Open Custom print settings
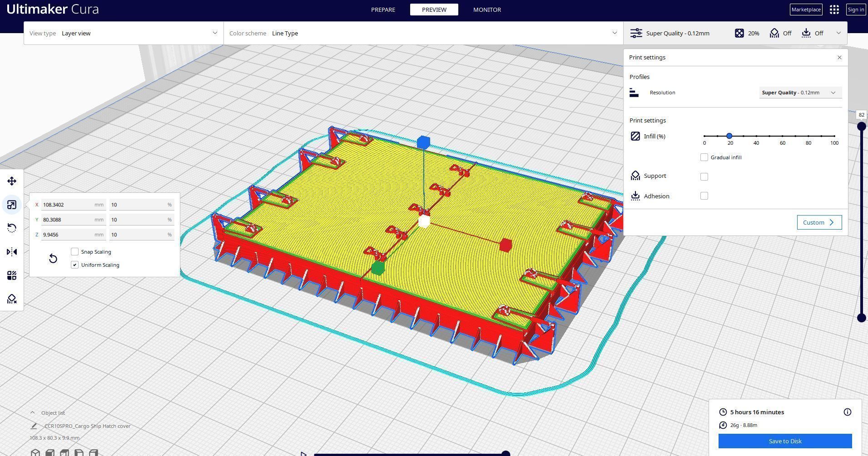The width and height of the screenshot is (868, 456). pyautogui.click(x=819, y=222)
